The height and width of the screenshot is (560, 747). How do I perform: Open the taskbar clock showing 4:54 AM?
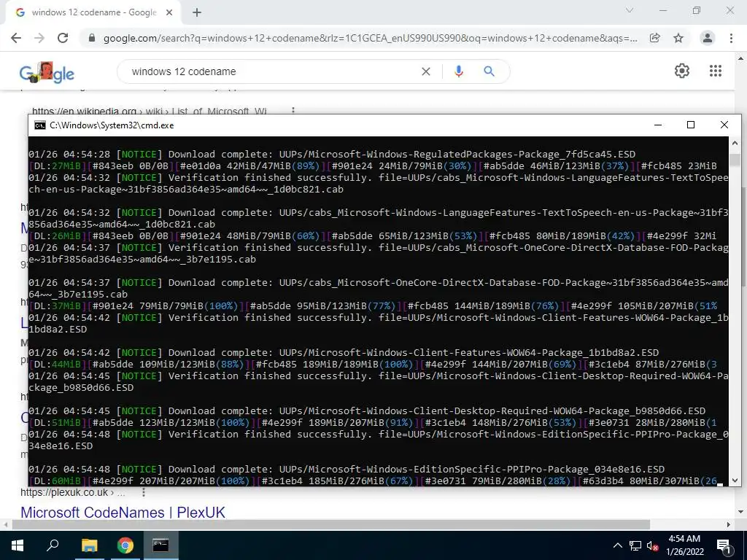684,545
